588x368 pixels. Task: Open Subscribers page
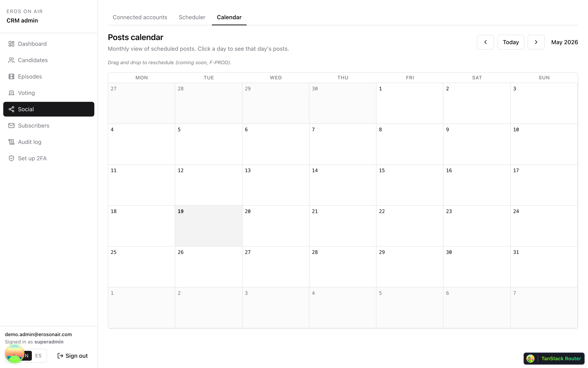(49, 126)
